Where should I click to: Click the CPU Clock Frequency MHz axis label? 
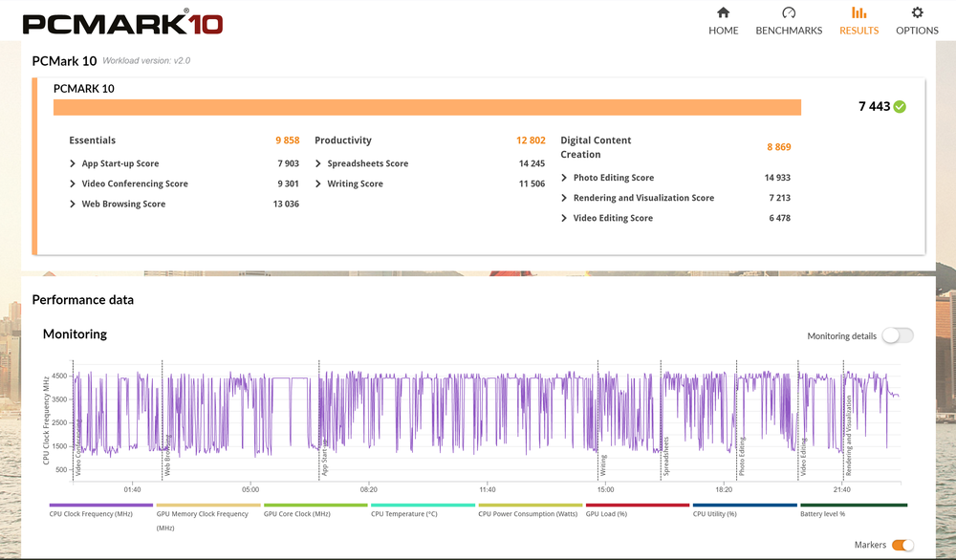46,420
